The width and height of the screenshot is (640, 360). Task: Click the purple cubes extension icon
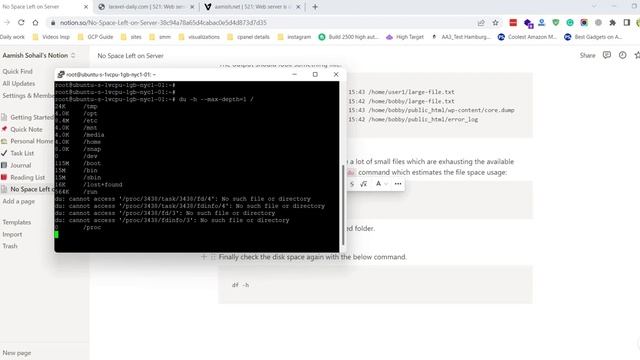pyautogui.click(x=528, y=23)
